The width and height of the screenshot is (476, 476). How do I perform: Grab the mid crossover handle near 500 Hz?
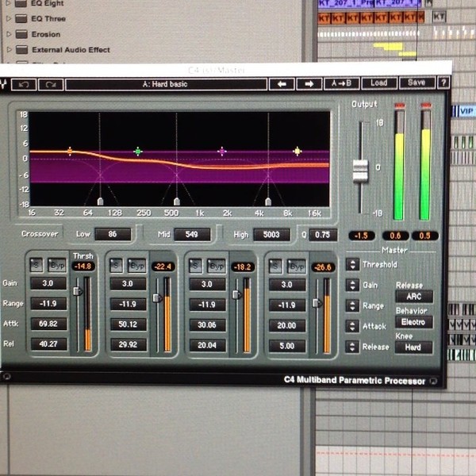coord(177,202)
